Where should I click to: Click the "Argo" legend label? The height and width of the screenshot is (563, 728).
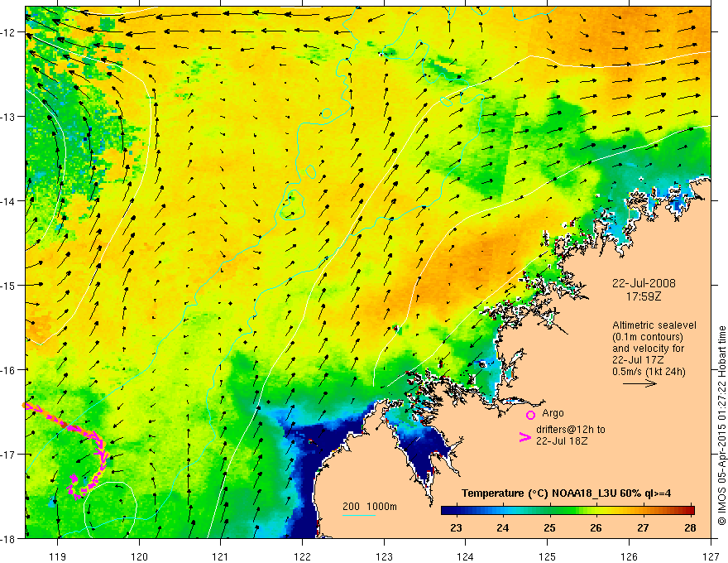tap(553, 413)
